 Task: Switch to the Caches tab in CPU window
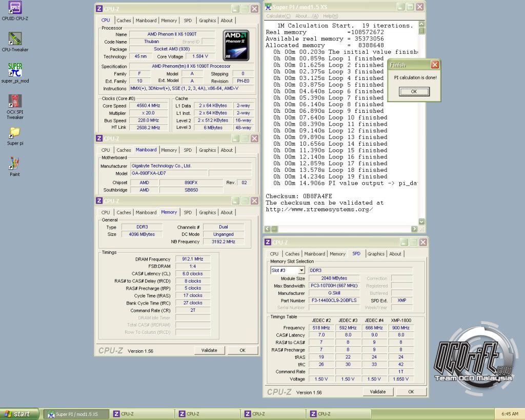(124, 21)
